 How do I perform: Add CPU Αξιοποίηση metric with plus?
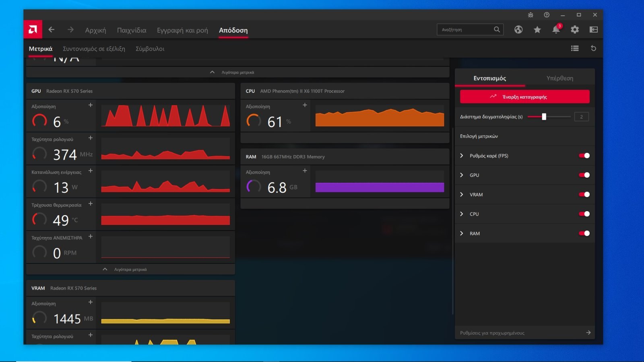pyautogui.click(x=305, y=105)
